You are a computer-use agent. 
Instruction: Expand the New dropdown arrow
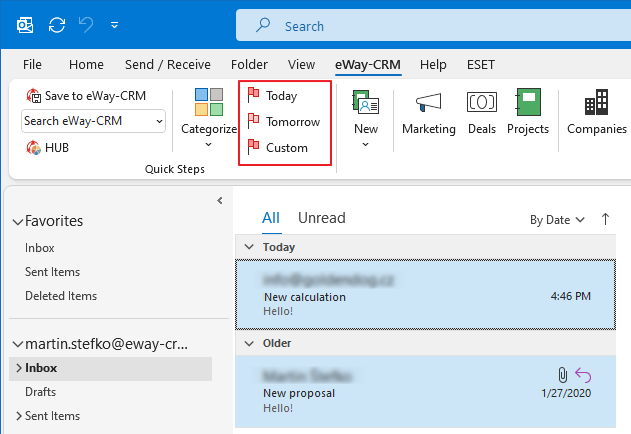[365, 145]
